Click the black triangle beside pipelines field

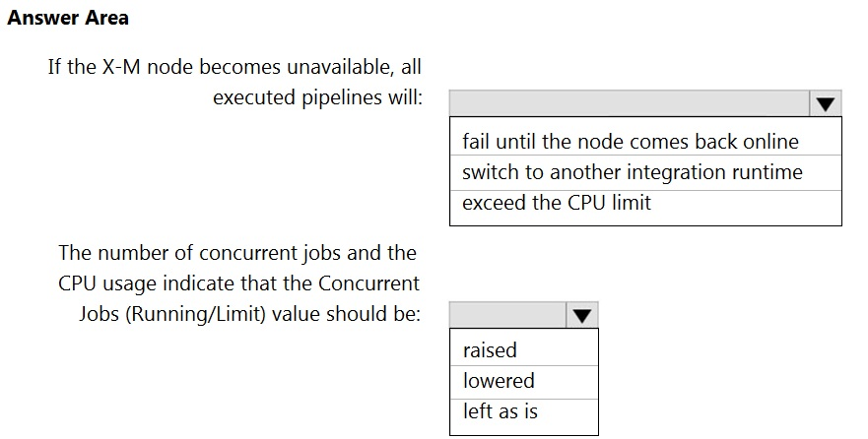(826, 104)
